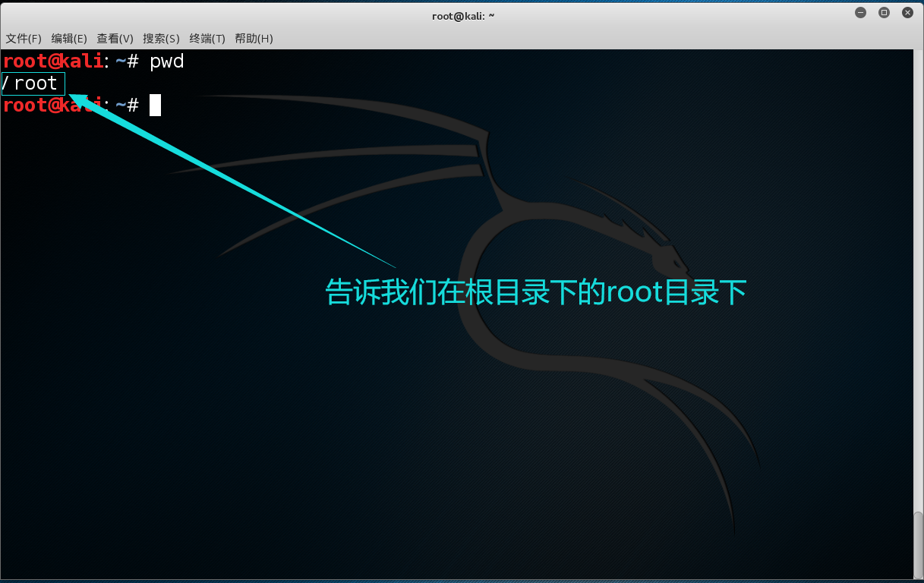Viewport: 924px width, 583px height.
Task: Click the pwd command text
Action: [x=166, y=61]
